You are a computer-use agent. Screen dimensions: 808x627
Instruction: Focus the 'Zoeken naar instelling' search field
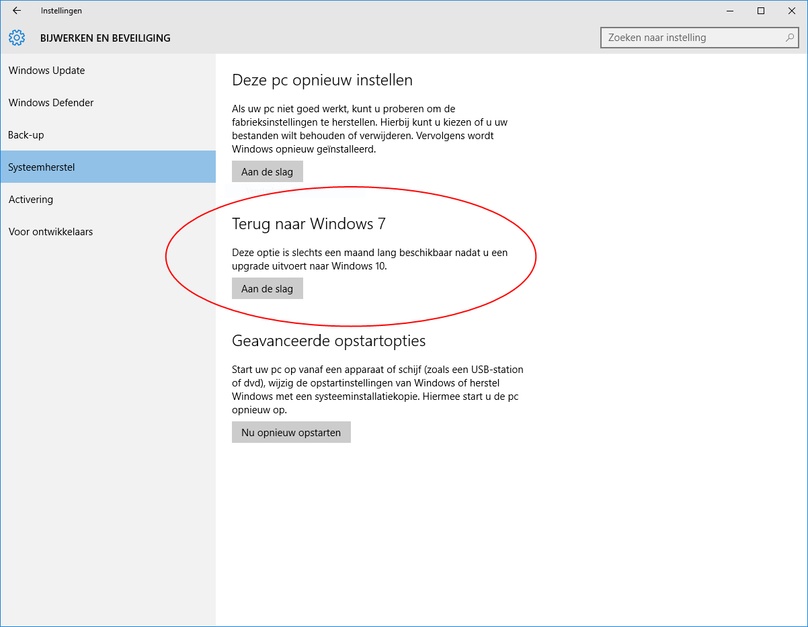(x=699, y=38)
